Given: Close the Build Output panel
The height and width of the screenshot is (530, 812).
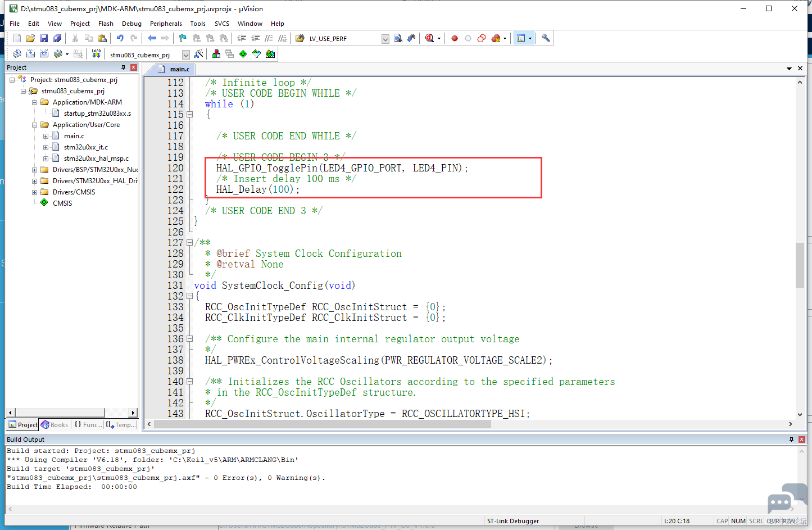Looking at the screenshot, I should pos(802,440).
